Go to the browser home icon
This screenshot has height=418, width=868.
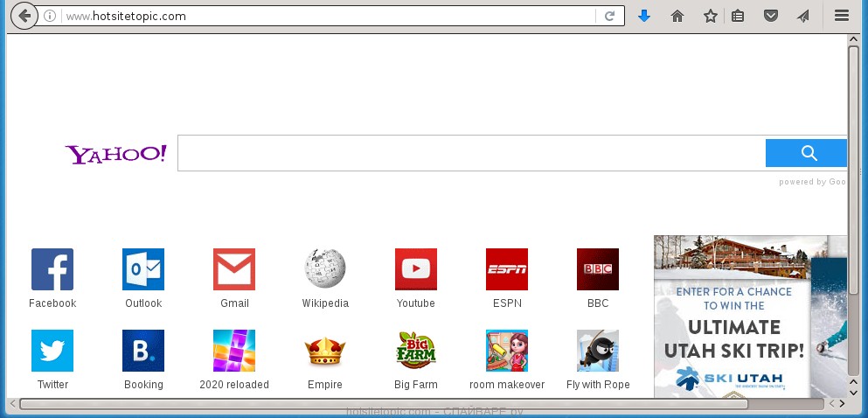pyautogui.click(x=677, y=16)
